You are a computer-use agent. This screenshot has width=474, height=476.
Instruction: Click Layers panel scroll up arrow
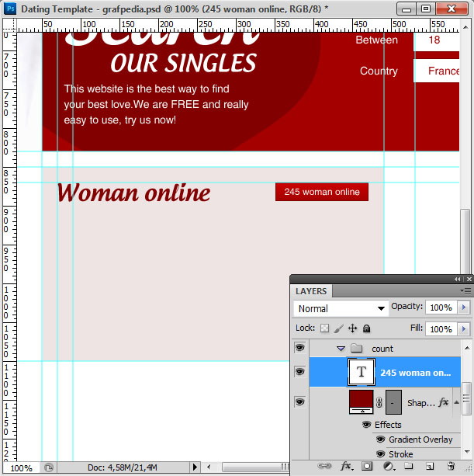coord(467,348)
